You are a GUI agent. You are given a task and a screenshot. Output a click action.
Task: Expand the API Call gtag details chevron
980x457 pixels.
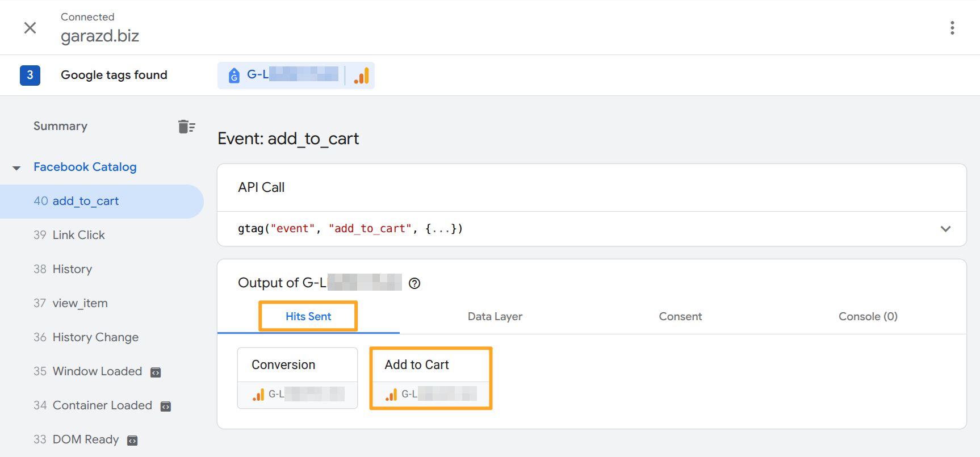945,229
